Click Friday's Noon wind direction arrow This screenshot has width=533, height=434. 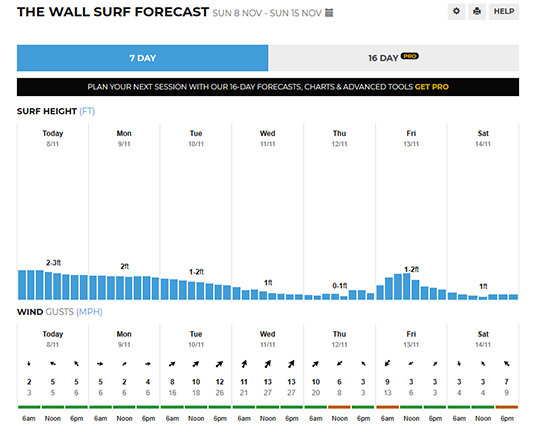[x=411, y=364]
